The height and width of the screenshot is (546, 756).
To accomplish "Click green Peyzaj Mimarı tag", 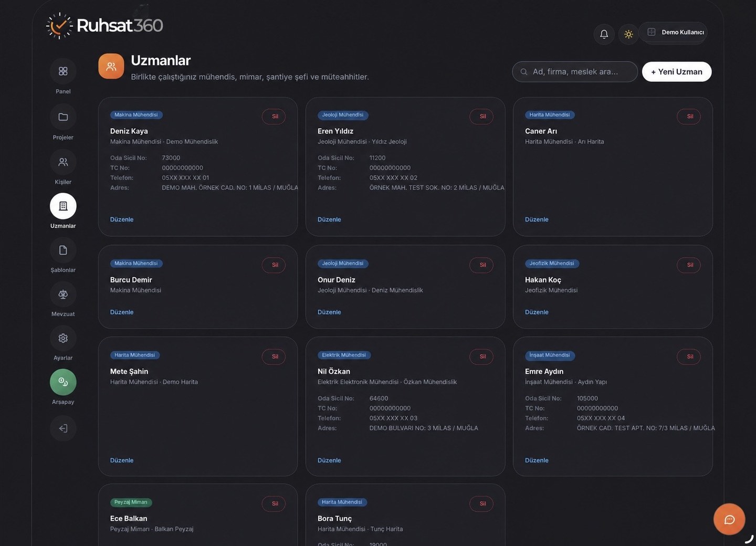I will point(131,502).
